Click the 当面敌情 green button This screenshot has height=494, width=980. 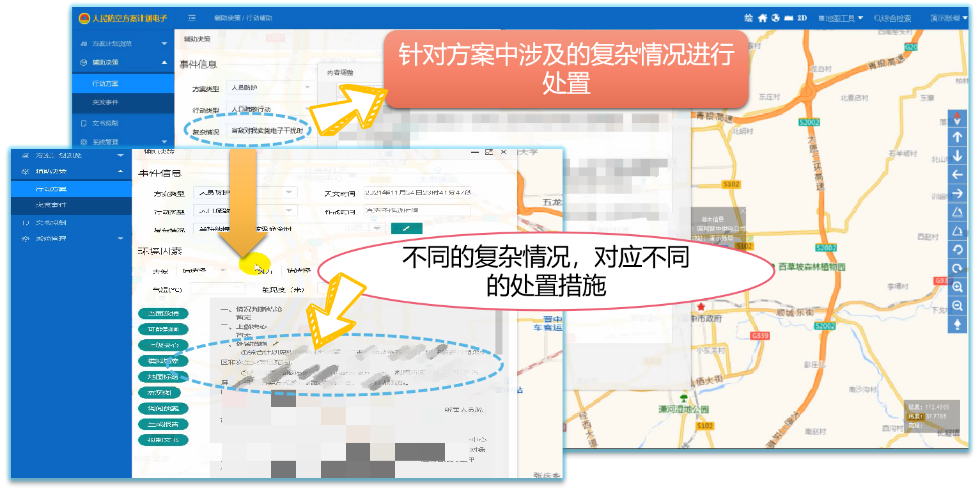pyautogui.click(x=163, y=314)
